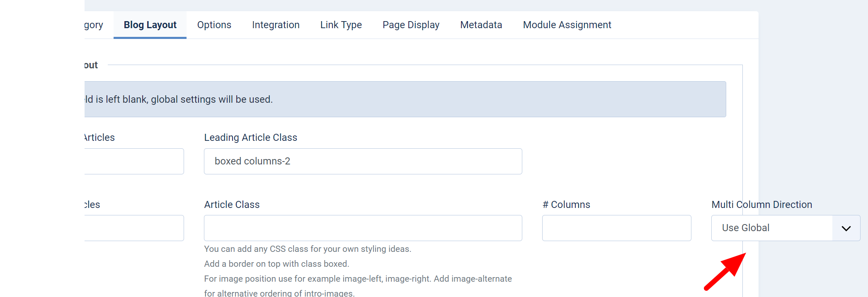This screenshot has width=868, height=297.
Task: Click the # Columns label
Action: (x=566, y=205)
